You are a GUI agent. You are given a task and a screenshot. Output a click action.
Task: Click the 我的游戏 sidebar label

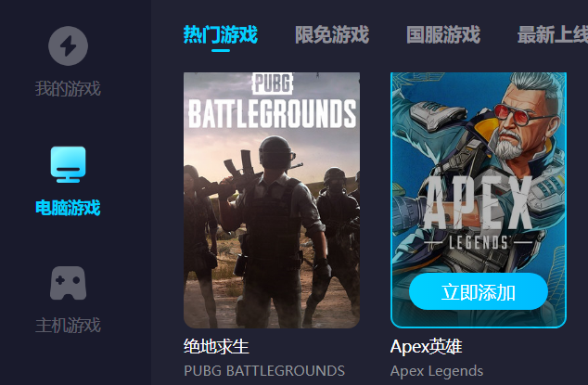click(68, 89)
